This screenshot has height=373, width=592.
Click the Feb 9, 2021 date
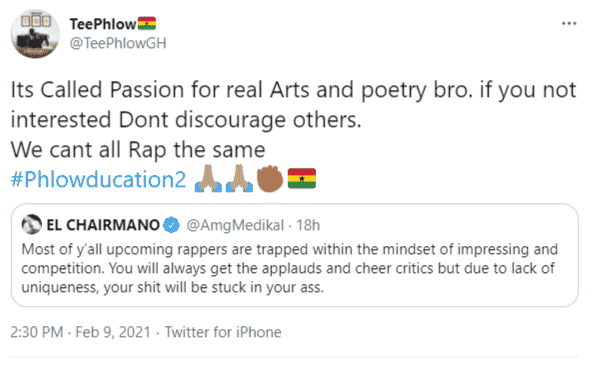(x=113, y=332)
